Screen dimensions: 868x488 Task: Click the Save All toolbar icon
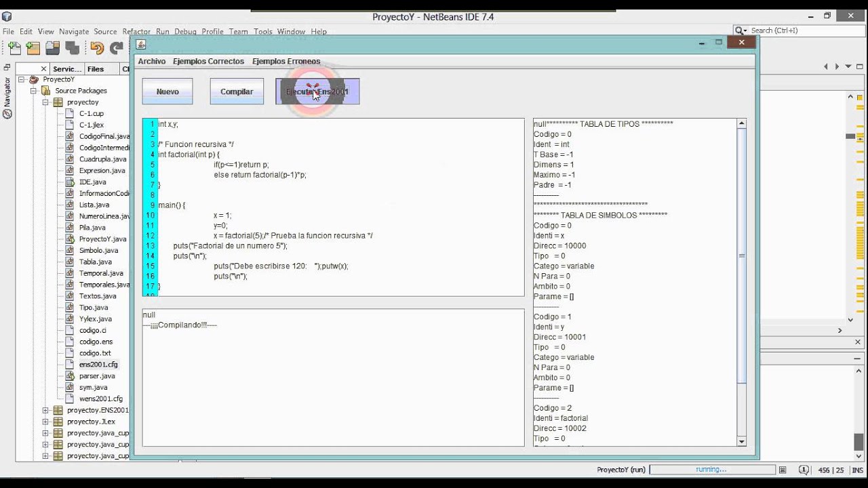pyautogui.click(x=73, y=48)
